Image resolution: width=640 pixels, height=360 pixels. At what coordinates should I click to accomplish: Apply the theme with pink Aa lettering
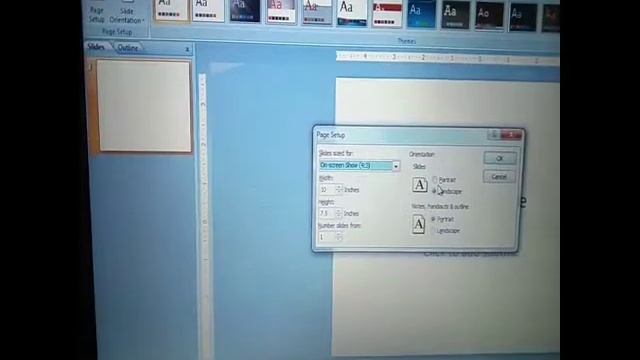[281, 11]
